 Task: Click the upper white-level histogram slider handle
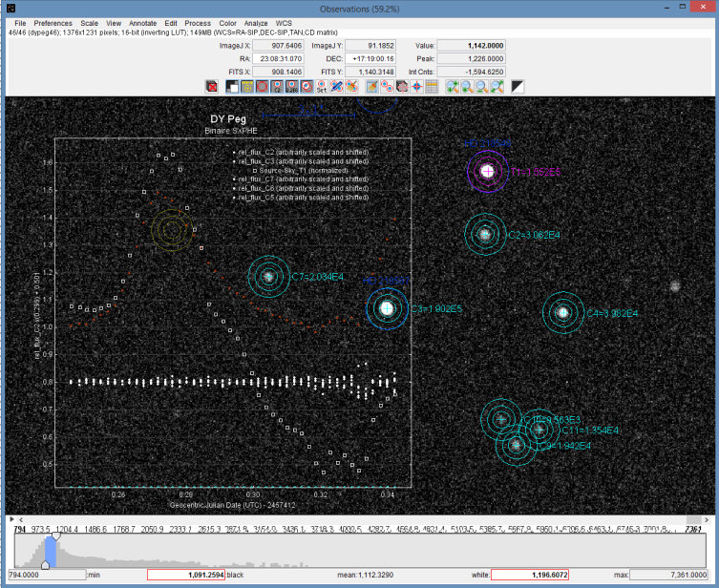point(56,535)
